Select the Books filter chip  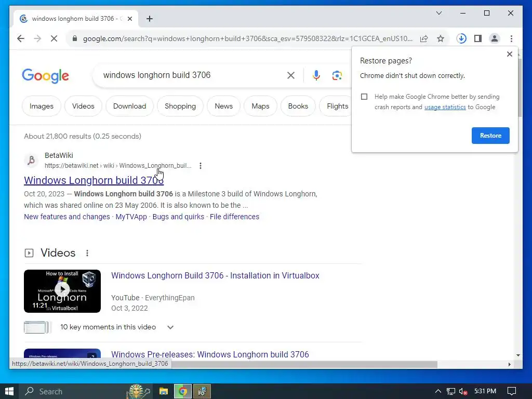(x=298, y=106)
